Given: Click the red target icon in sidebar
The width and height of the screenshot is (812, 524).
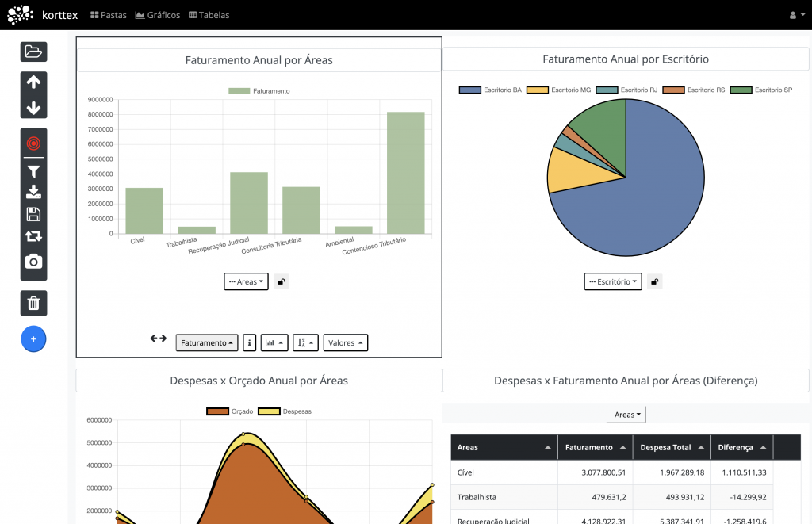Looking at the screenshot, I should 33,143.
